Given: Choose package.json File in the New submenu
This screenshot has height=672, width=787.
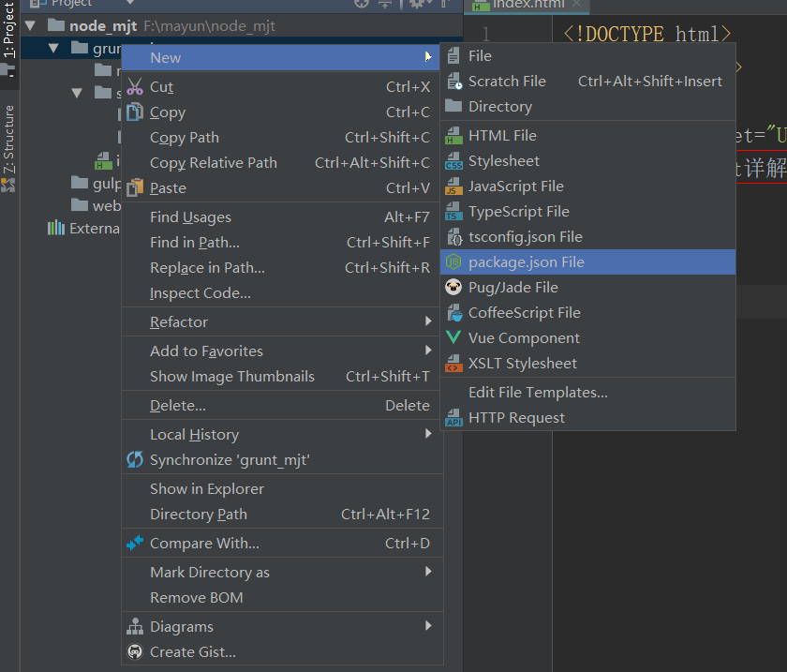Looking at the screenshot, I should (526, 262).
